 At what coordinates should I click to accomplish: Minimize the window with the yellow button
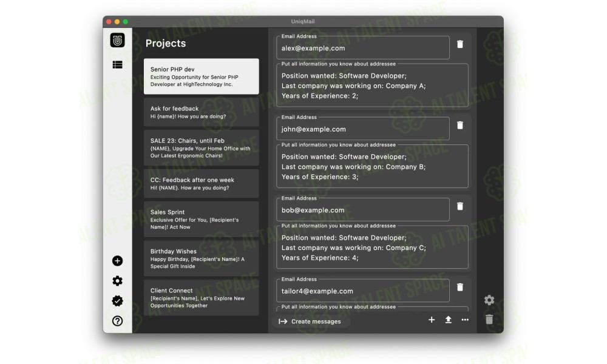pos(117,22)
